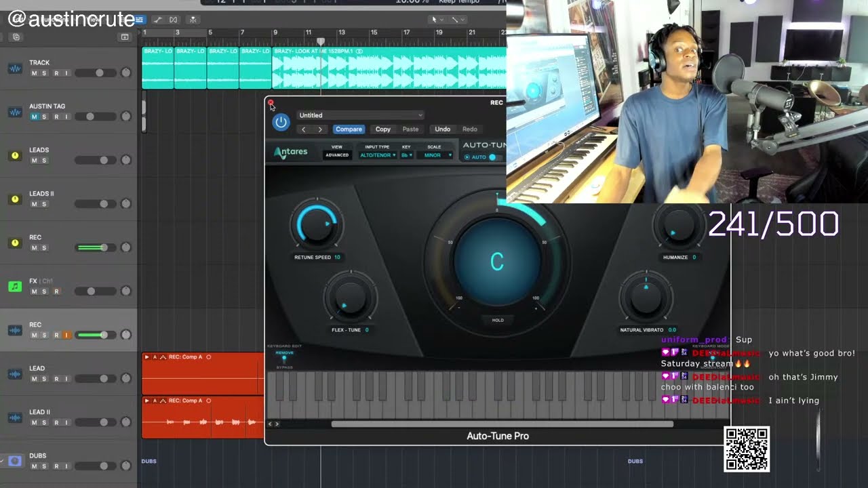Click the Keyboard Edit Remove/Bypass switch

tap(284, 359)
